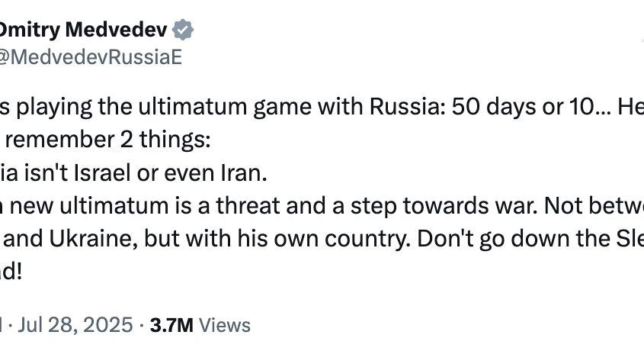
Task: Open the @MedvedevRussiaE handle link
Action: point(91,56)
